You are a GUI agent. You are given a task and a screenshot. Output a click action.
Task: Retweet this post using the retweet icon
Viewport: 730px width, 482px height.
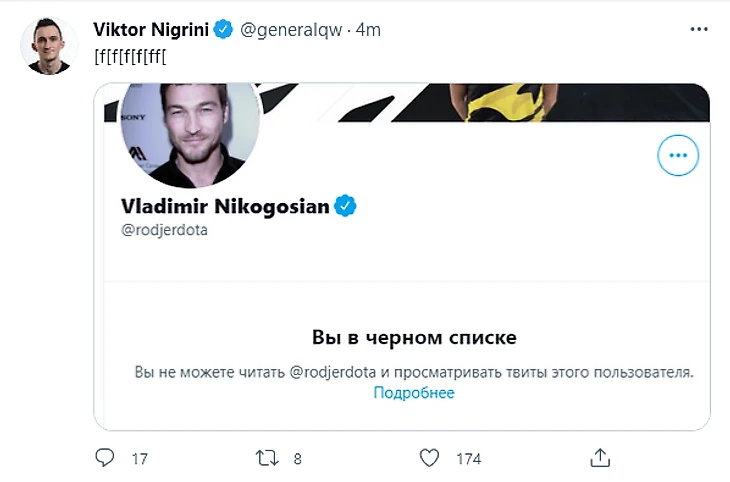(x=267, y=458)
